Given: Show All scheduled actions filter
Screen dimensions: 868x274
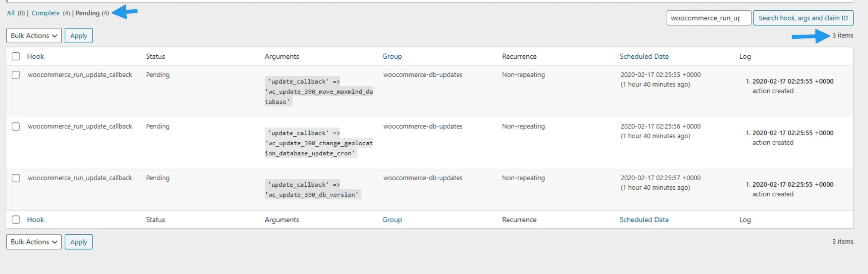Looking at the screenshot, I should (11, 13).
